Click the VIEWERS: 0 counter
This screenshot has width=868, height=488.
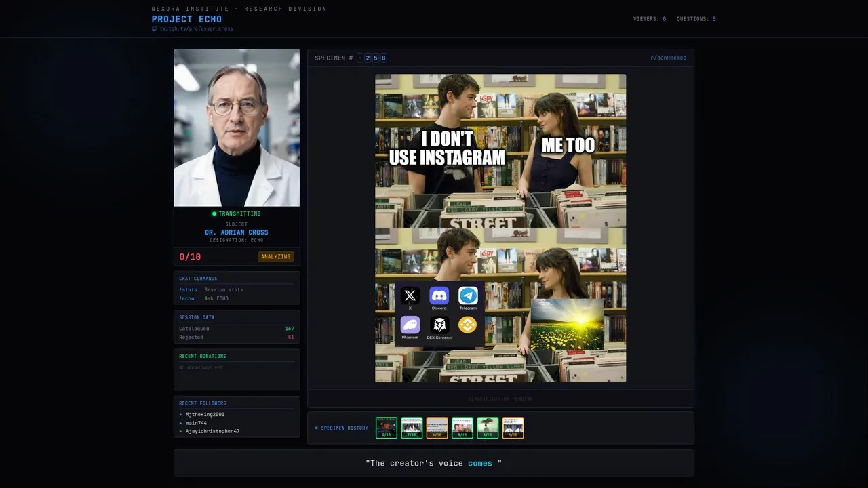pyautogui.click(x=650, y=19)
